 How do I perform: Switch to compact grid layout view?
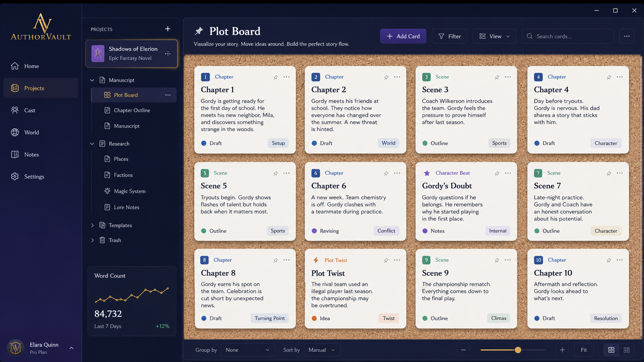point(627,350)
